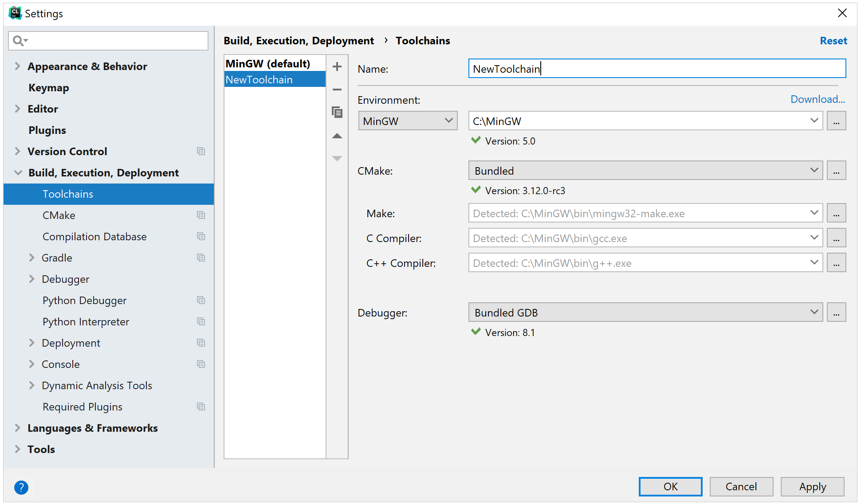Click project-level icon beside Console
The image size is (861, 504).
click(201, 364)
